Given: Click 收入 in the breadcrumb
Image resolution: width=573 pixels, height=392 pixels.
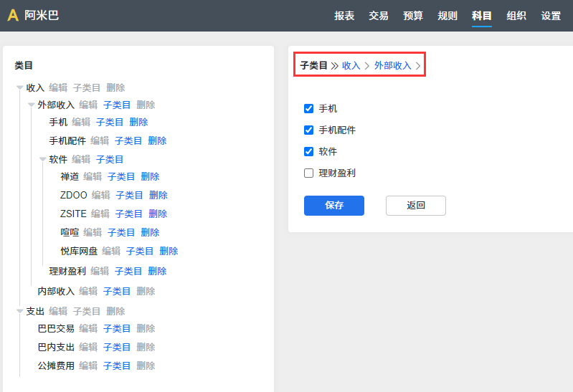Looking at the screenshot, I should point(351,66).
